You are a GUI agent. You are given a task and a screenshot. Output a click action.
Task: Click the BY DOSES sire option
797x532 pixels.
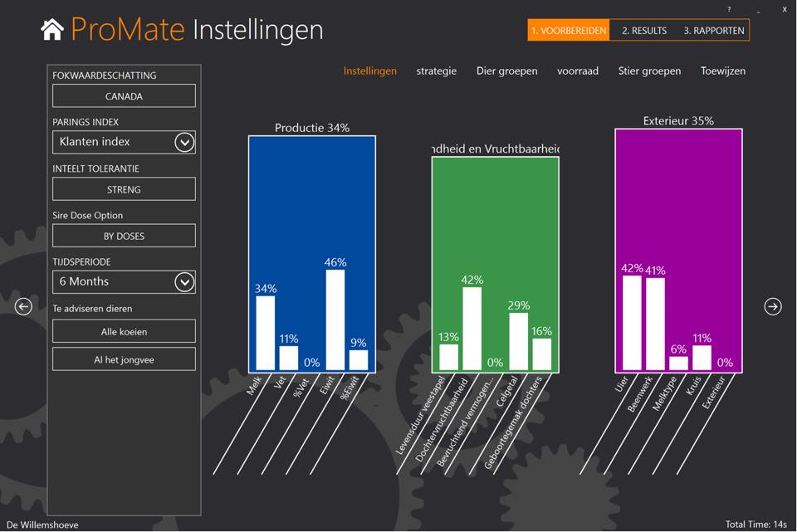pyautogui.click(x=124, y=236)
